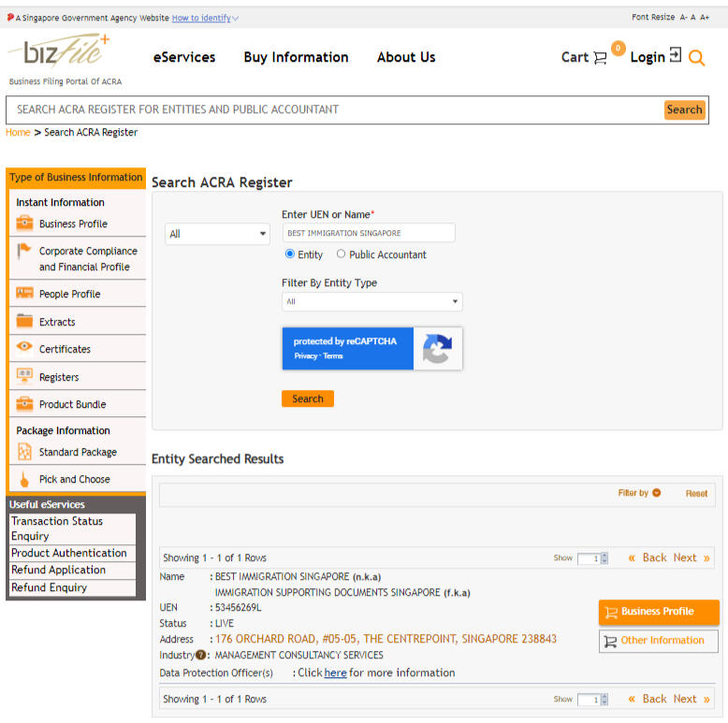
Task: Adjust the top Show rows stepper
Action: [604, 557]
